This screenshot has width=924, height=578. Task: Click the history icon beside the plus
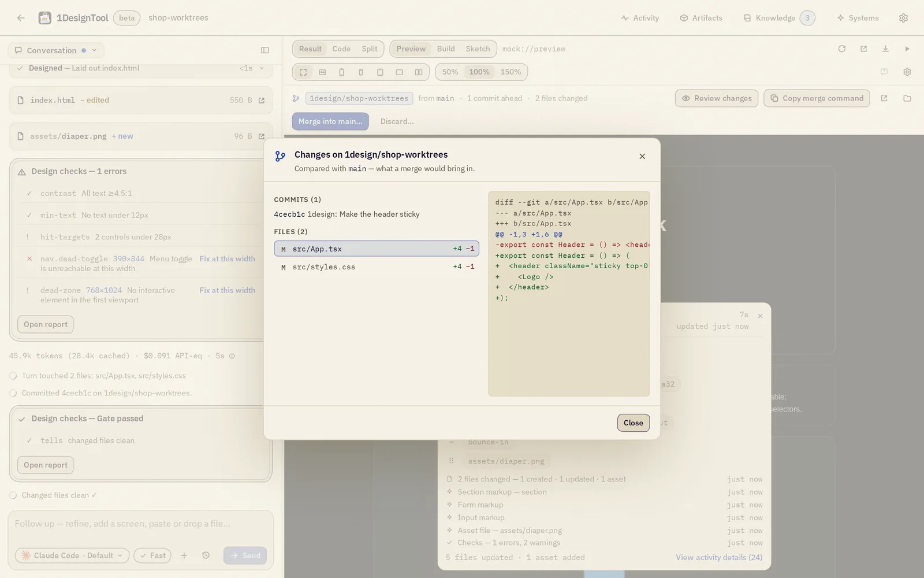click(x=206, y=555)
